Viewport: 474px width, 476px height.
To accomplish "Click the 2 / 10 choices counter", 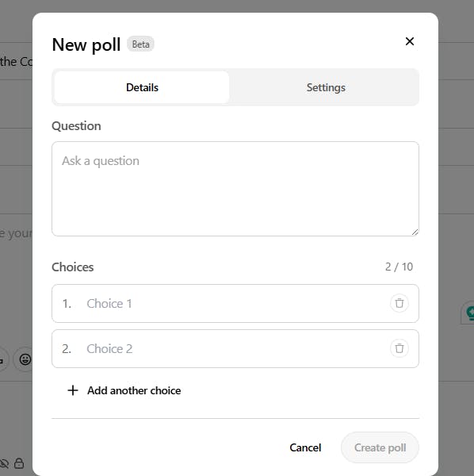I will [x=399, y=267].
